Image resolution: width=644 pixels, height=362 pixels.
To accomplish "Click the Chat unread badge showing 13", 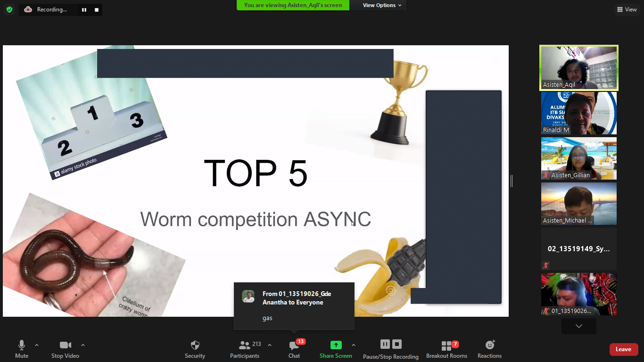I will (301, 341).
